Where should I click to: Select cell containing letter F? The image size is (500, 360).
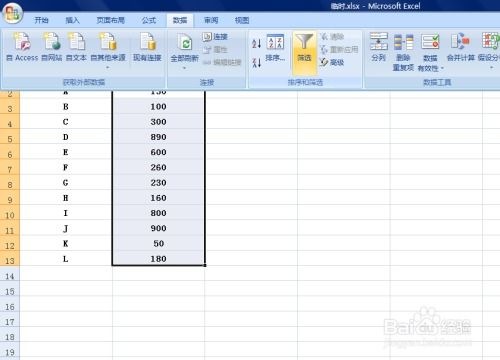[66, 168]
